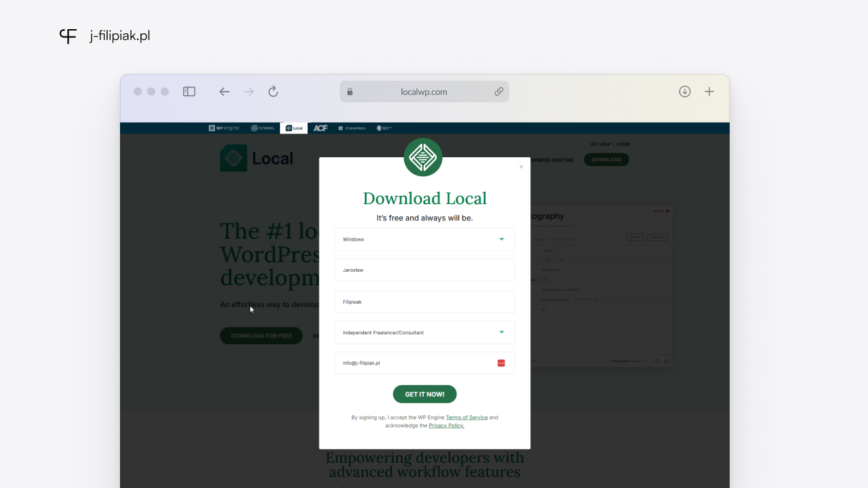This screenshot has width=868, height=488.
Task: Go back using the browser back arrow
Action: coord(224,91)
